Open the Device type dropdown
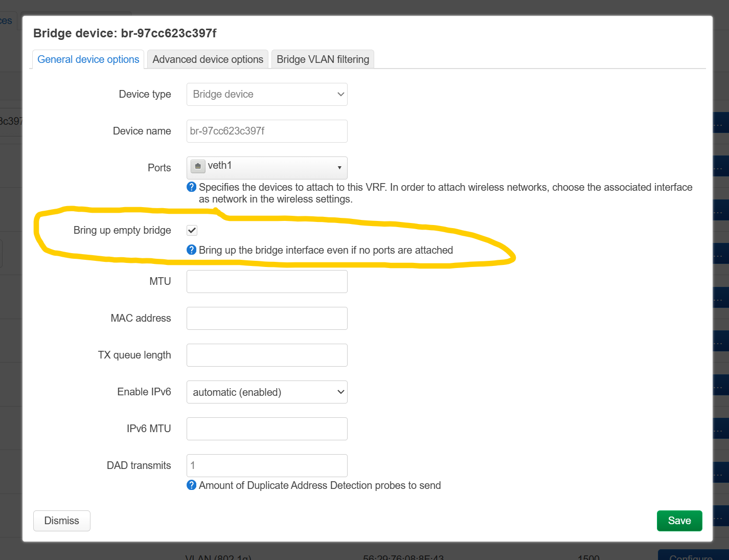Viewport: 729px width, 560px height. (267, 95)
